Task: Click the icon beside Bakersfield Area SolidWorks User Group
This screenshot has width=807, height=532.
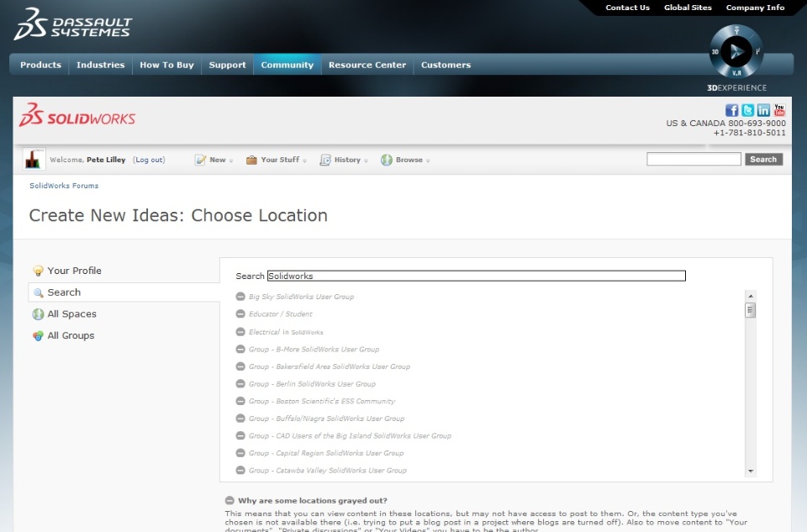Action: click(240, 366)
